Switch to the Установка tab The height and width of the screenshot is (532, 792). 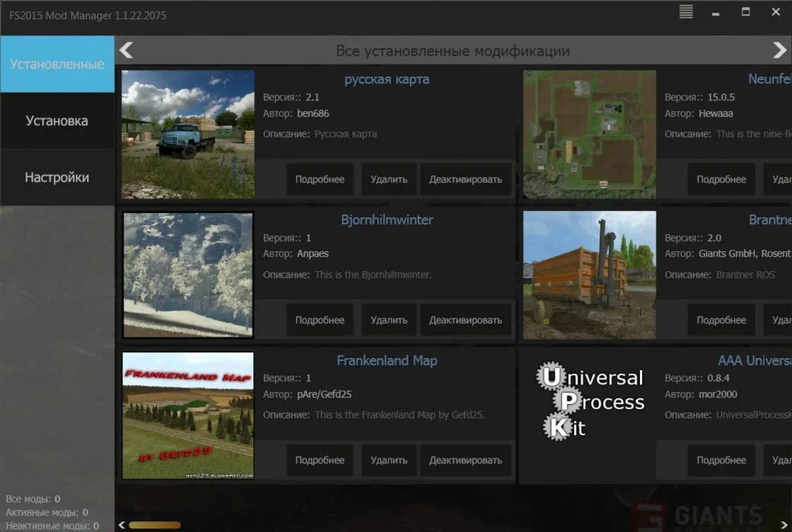pos(57,121)
